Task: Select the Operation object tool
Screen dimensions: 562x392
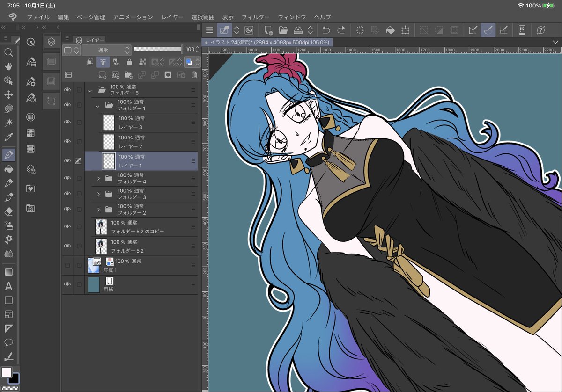Action: (8, 80)
